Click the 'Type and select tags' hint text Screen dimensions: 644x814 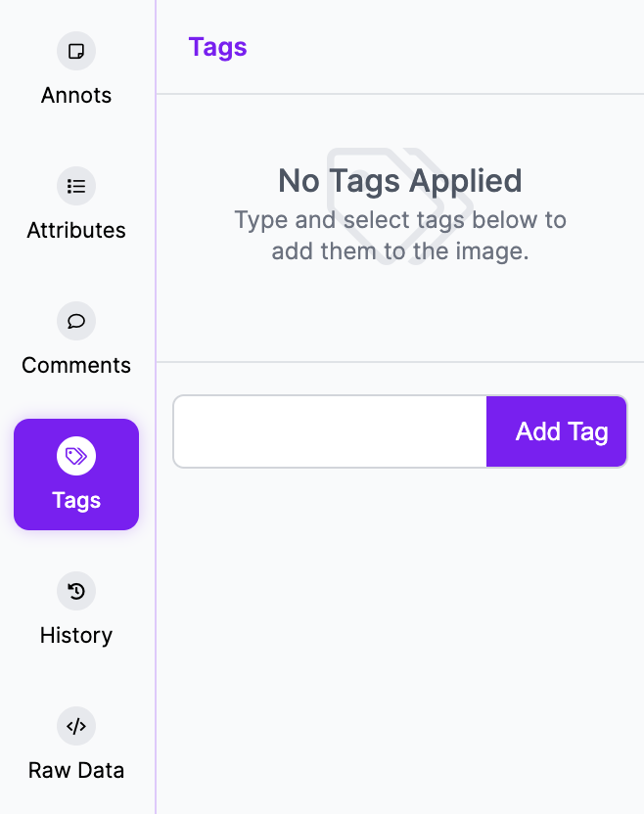point(400,236)
